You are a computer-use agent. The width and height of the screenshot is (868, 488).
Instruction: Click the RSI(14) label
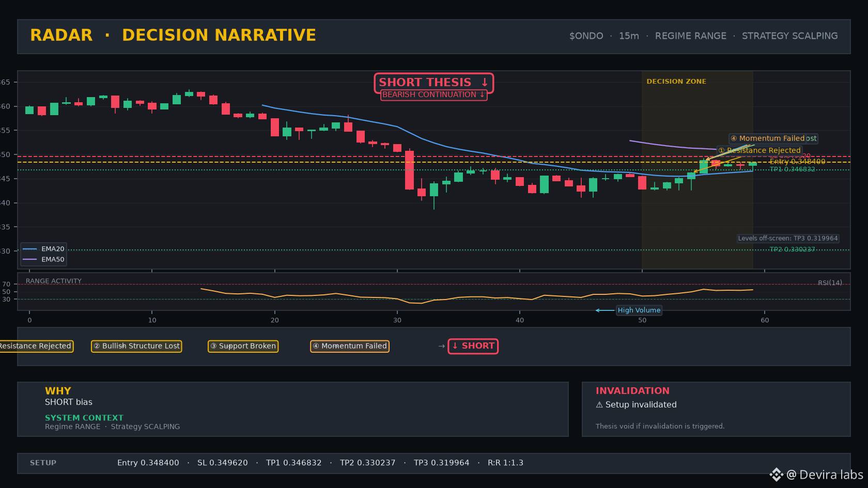(x=830, y=283)
